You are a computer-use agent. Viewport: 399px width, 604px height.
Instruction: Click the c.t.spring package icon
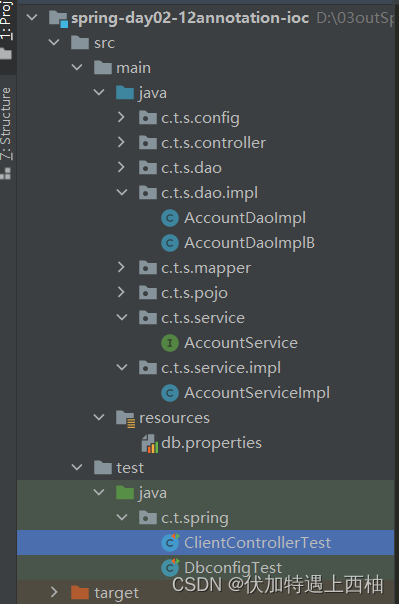pyautogui.click(x=148, y=517)
